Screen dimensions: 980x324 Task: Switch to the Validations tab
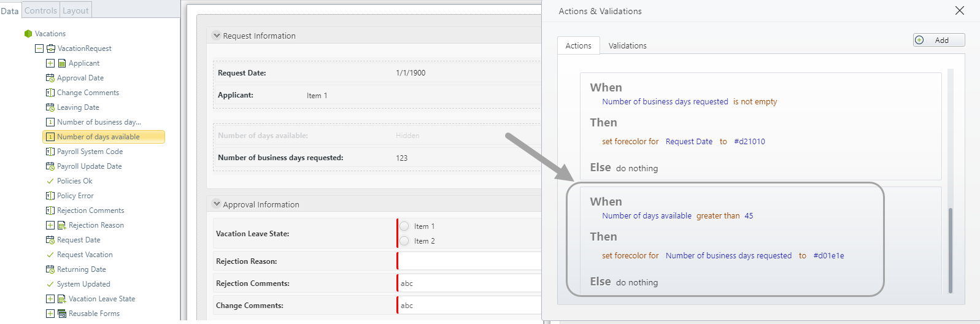[627, 45]
